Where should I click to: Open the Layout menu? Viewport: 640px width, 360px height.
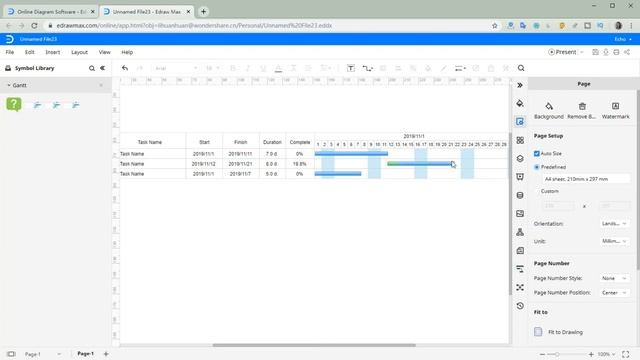pyautogui.click(x=79, y=52)
